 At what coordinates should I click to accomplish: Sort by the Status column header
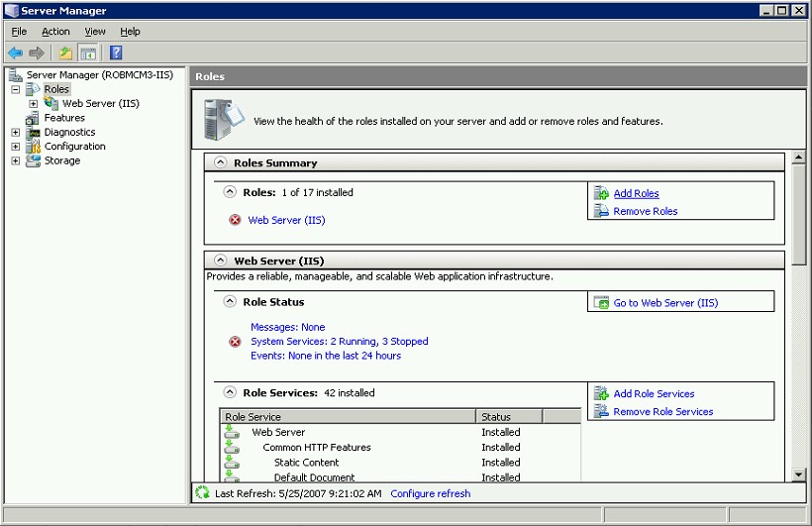point(509,417)
